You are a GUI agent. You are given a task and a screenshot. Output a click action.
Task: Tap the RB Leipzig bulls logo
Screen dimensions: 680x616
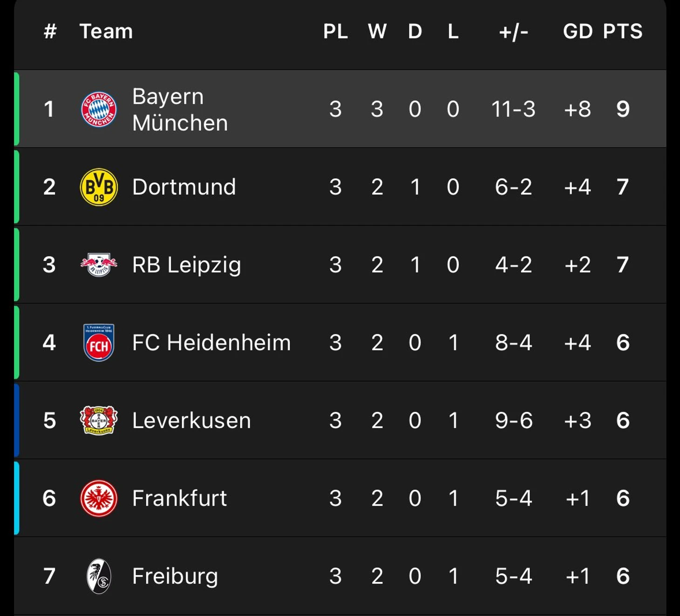point(99,265)
